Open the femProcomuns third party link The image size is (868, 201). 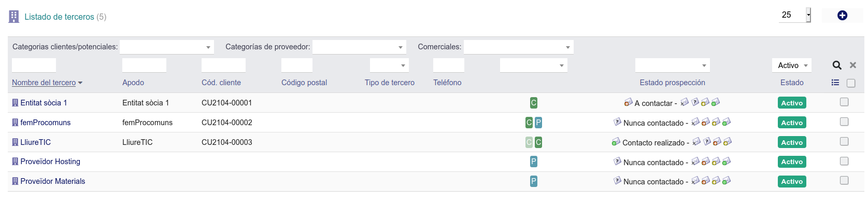click(46, 123)
